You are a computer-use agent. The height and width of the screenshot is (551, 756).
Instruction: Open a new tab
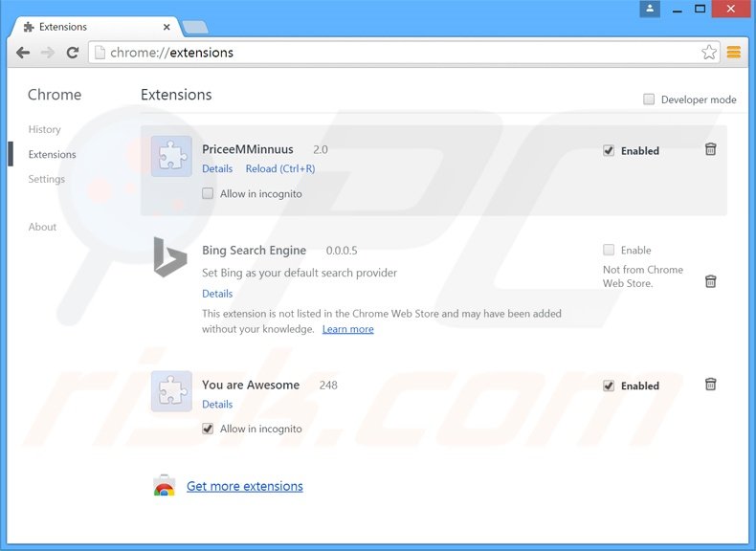(195, 27)
